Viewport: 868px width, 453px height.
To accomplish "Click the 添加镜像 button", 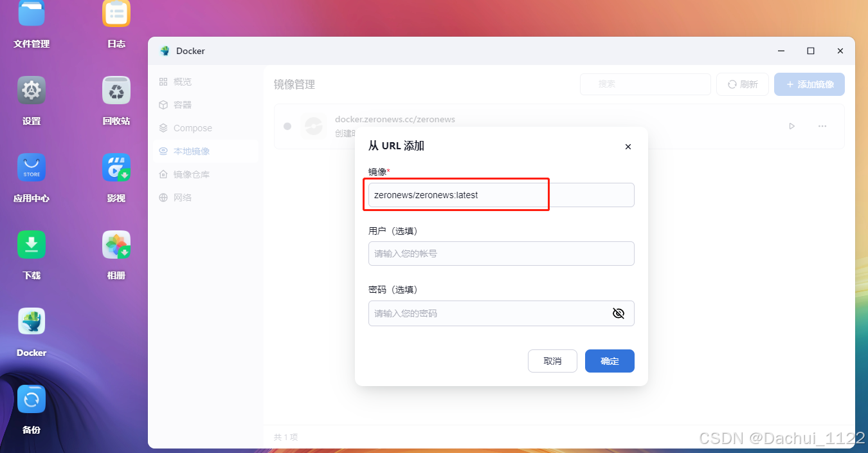I will coord(809,84).
